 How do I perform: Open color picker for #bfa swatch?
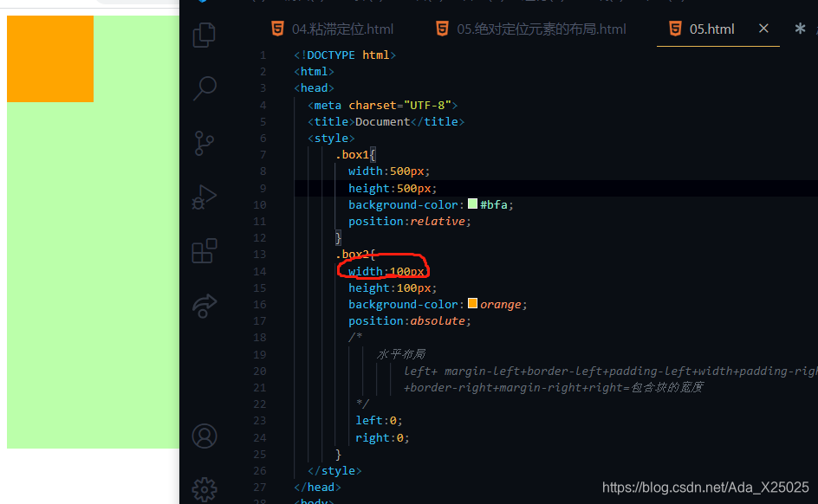pyautogui.click(x=472, y=204)
